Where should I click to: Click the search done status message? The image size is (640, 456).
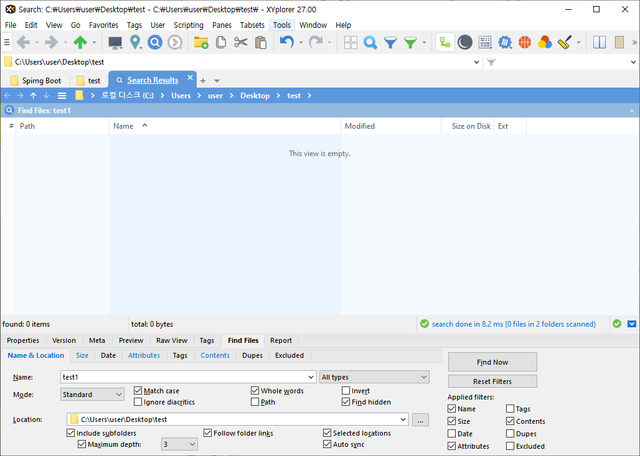coord(513,324)
